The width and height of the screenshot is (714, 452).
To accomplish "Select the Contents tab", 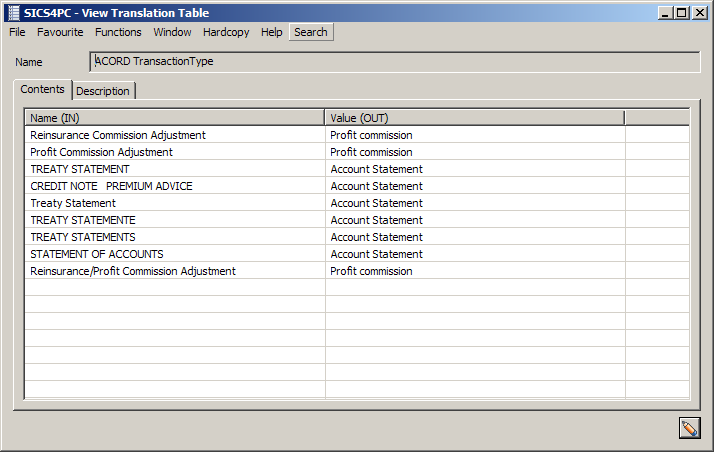I will pyautogui.click(x=43, y=89).
